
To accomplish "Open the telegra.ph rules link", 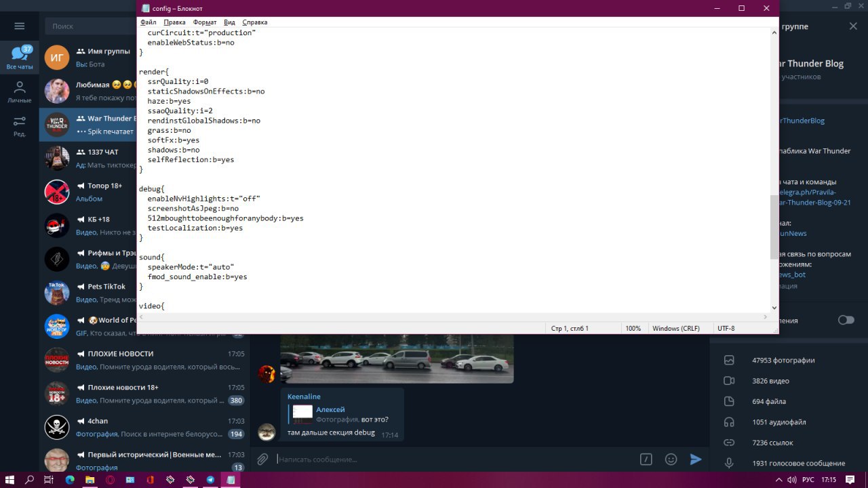I will pos(814,197).
